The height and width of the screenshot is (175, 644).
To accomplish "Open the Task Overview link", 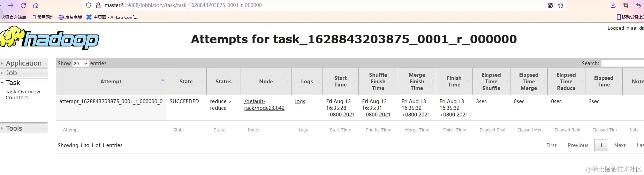I will tap(23, 92).
